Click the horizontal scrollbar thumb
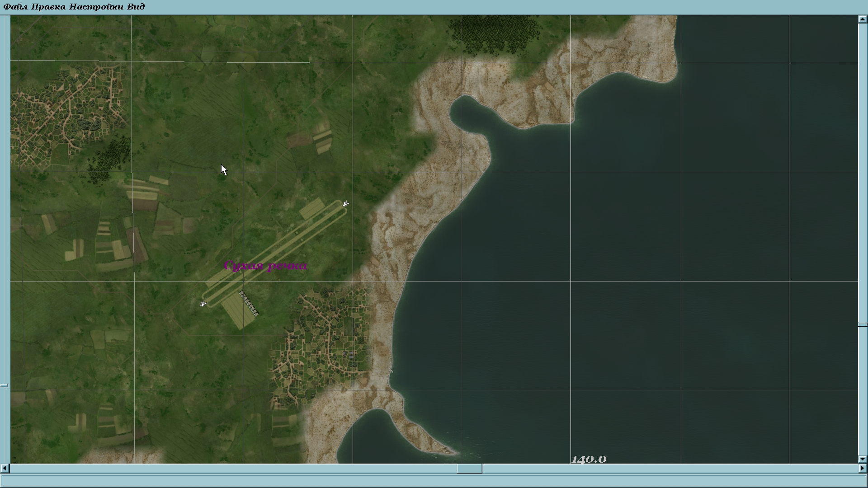Image resolution: width=868 pixels, height=488 pixels. coord(469,468)
